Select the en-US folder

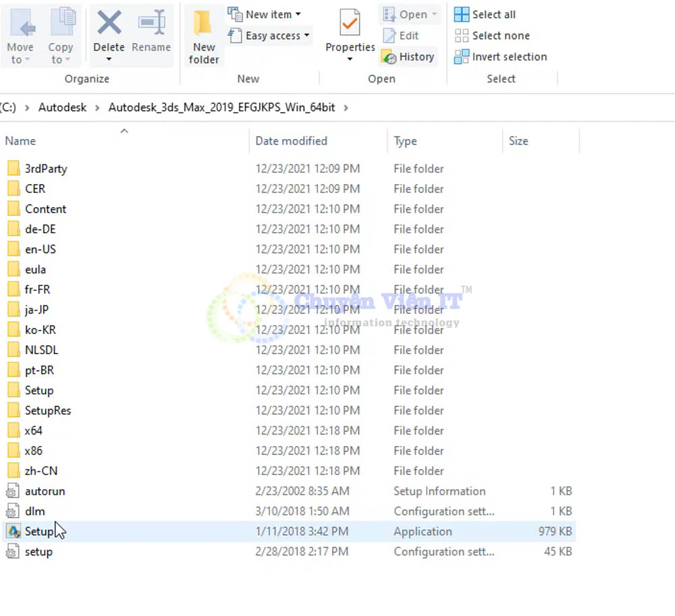(x=40, y=250)
